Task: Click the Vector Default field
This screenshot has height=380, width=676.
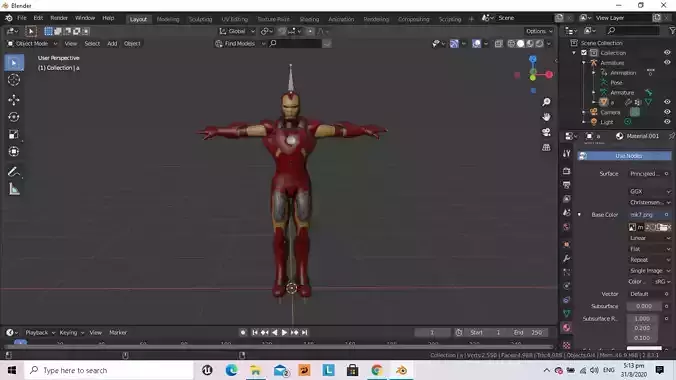Action: pos(645,294)
